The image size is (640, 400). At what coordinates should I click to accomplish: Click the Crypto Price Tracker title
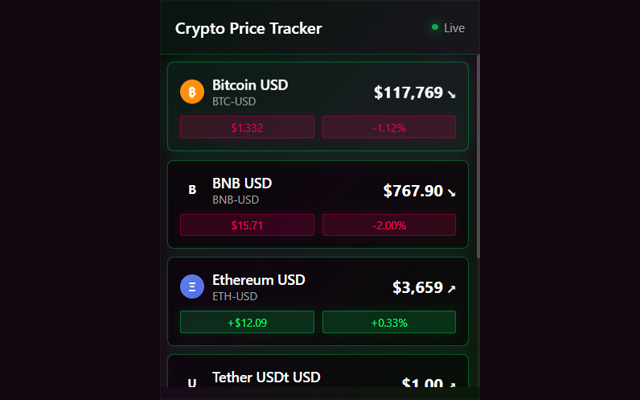click(x=248, y=28)
